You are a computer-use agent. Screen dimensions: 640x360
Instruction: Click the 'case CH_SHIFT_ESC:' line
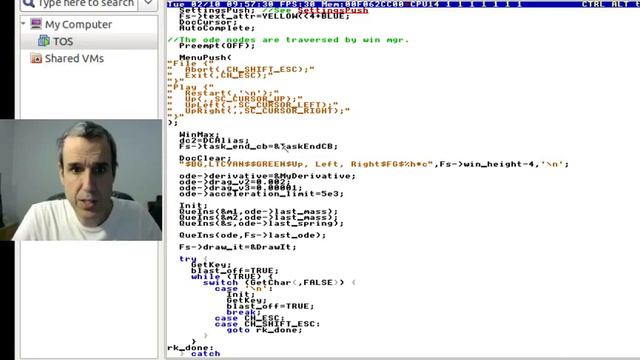(267, 324)
